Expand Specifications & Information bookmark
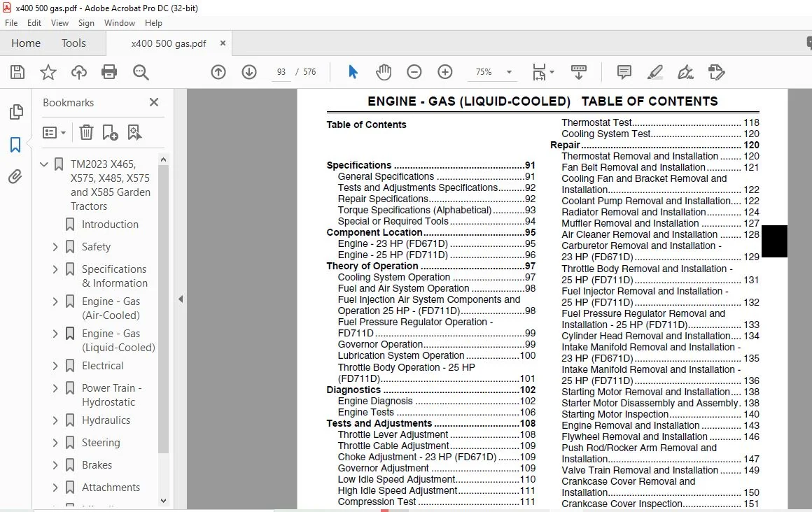Image resolution: width=812 pixels, height=512 pixels. [55, 269]
